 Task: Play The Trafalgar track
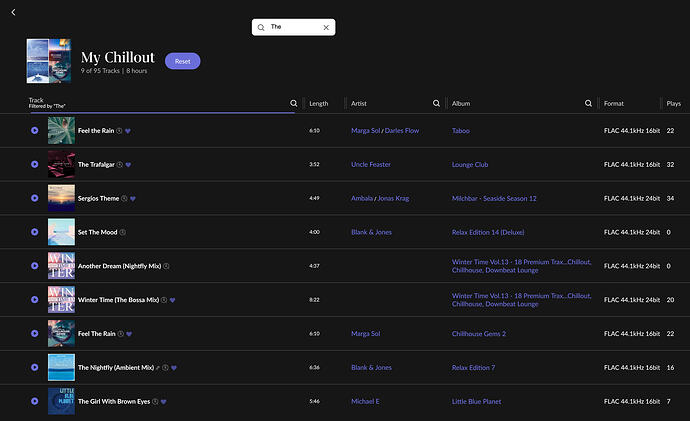point(34,164)
